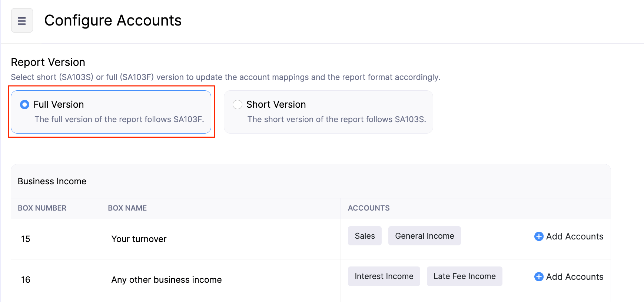
Task: Click the 'Your turnover' box name
Action: pyautogui.click(x=139, y=239)
